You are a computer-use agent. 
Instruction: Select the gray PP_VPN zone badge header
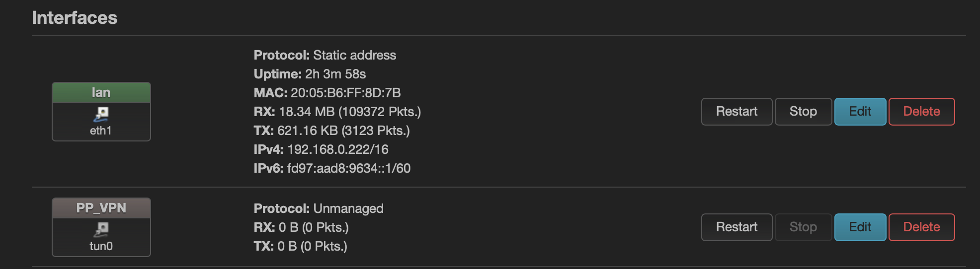click(101, 208)
